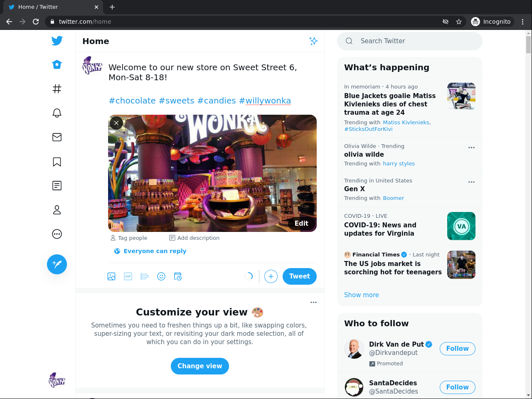Post with the Tweet button
This screenshot has width=532, height=399.
(300, 276)
